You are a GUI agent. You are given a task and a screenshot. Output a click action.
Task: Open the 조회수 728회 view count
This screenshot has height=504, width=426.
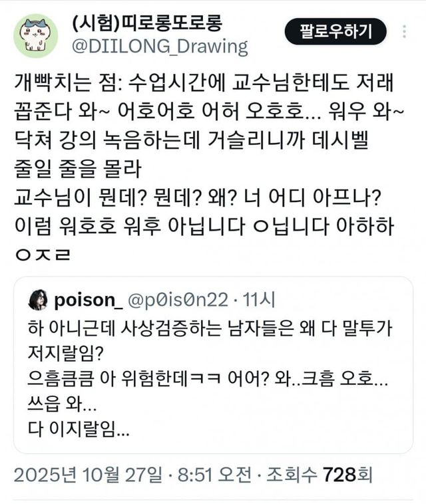pos(319,475)
